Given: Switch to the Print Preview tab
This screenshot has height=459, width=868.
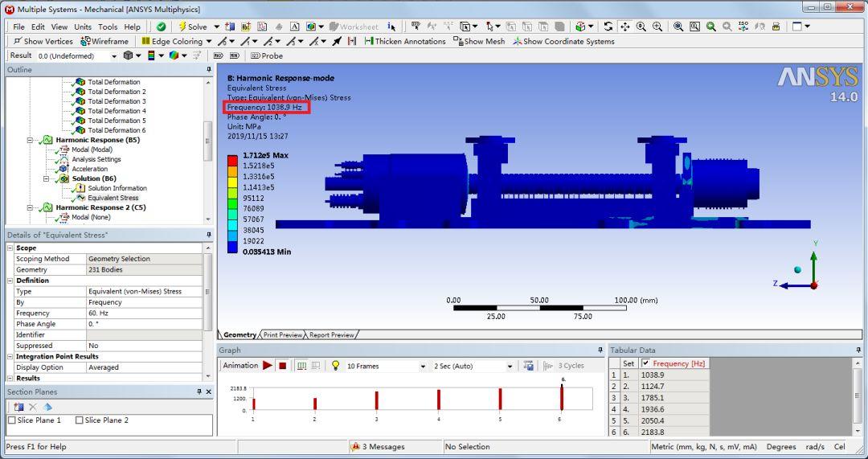Looking at the screenshot, I should (x=283, y=334).
